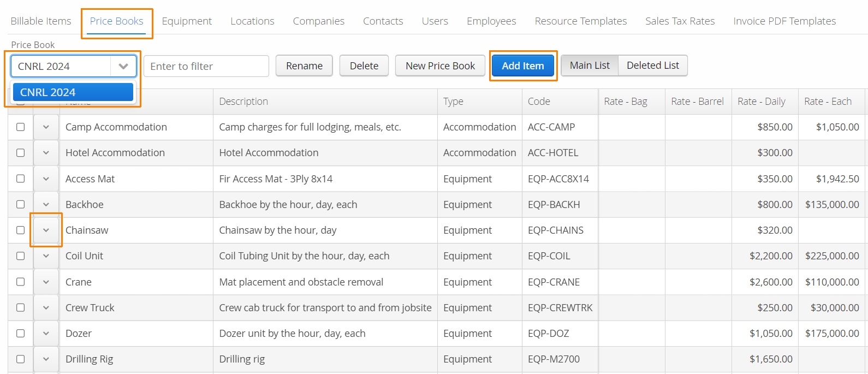Click the Rate - Barrel column header

697,101
